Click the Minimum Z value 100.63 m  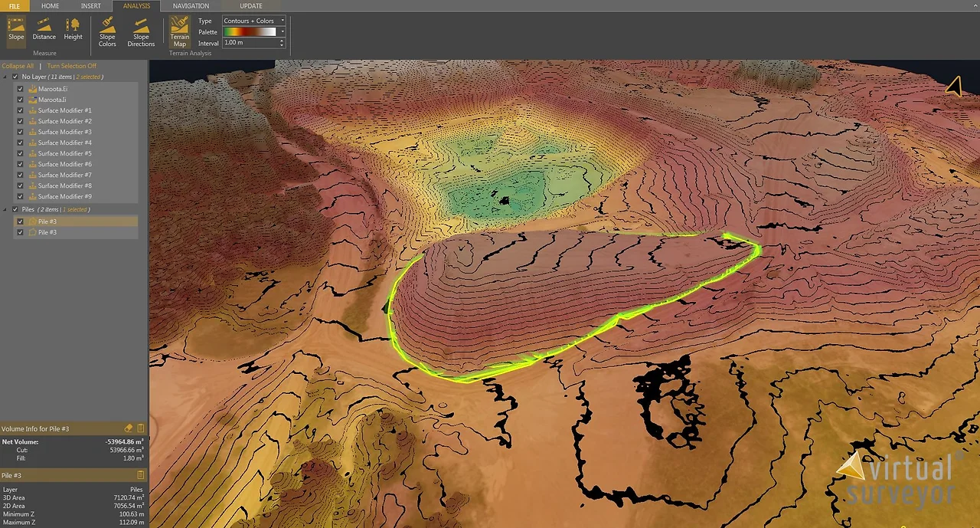tap(132, 514)
